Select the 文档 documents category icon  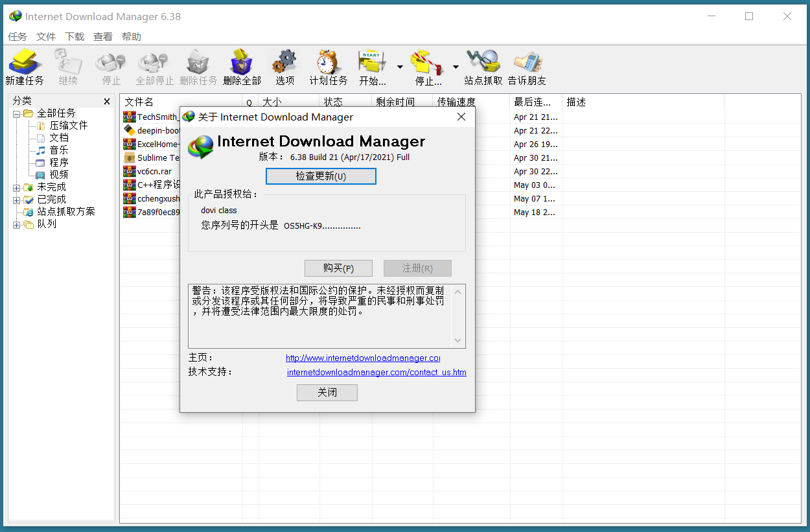[x=41, y=138]
